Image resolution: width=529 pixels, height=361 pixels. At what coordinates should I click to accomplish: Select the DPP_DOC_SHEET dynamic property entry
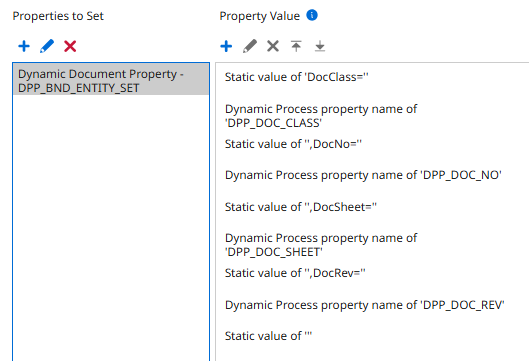coord(321,245)
